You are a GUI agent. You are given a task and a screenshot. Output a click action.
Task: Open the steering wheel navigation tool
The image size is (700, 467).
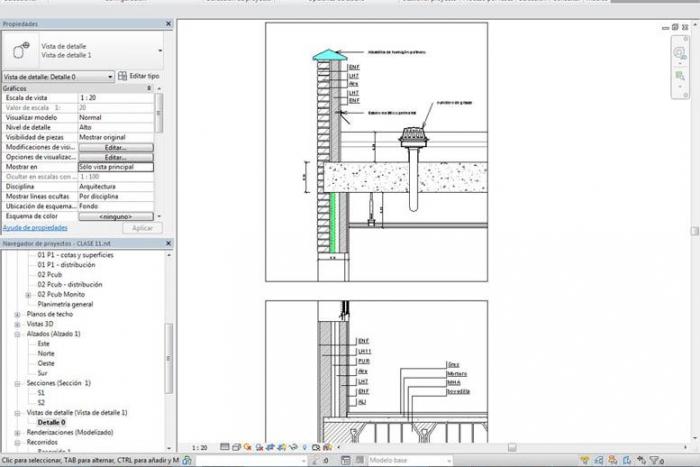(x=679, y=52)
